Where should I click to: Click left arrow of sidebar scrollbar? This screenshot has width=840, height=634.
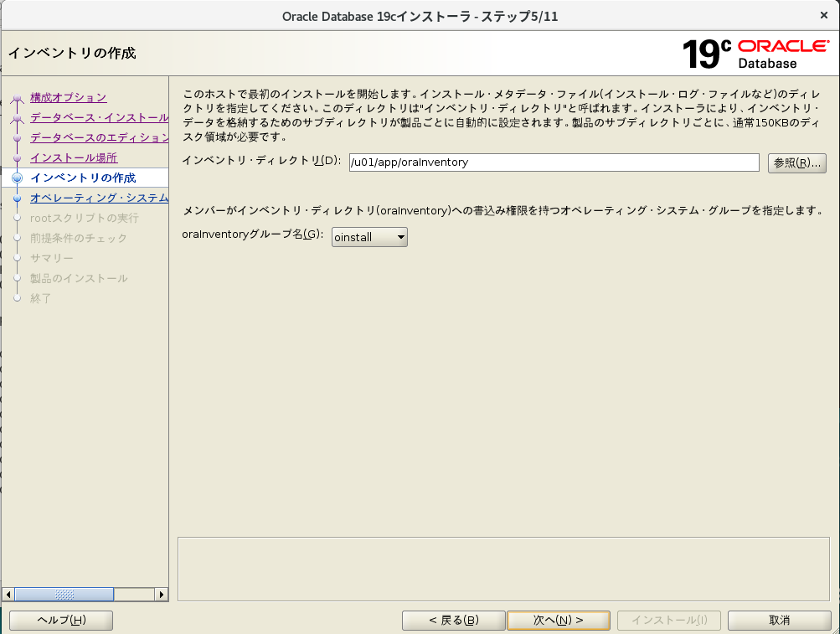tap(9, 594)
